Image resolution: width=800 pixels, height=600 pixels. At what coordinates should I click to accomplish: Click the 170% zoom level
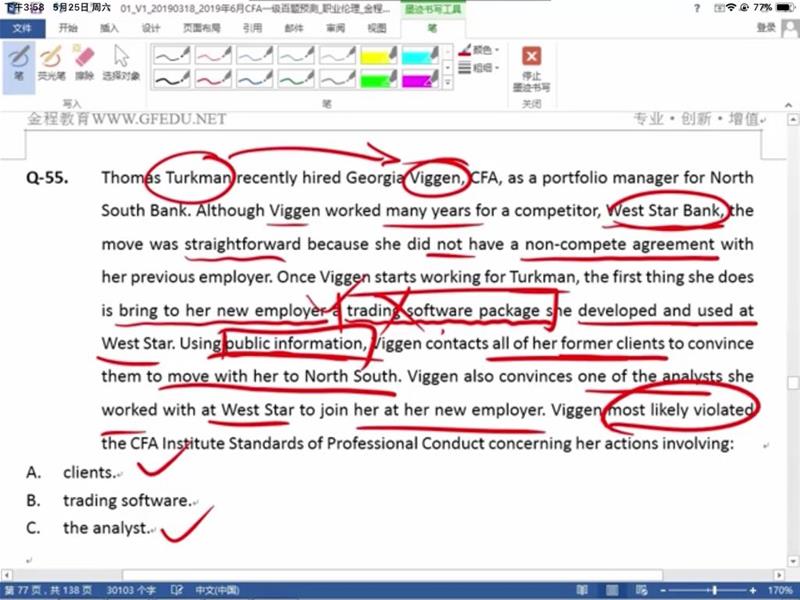click(780, 590)
